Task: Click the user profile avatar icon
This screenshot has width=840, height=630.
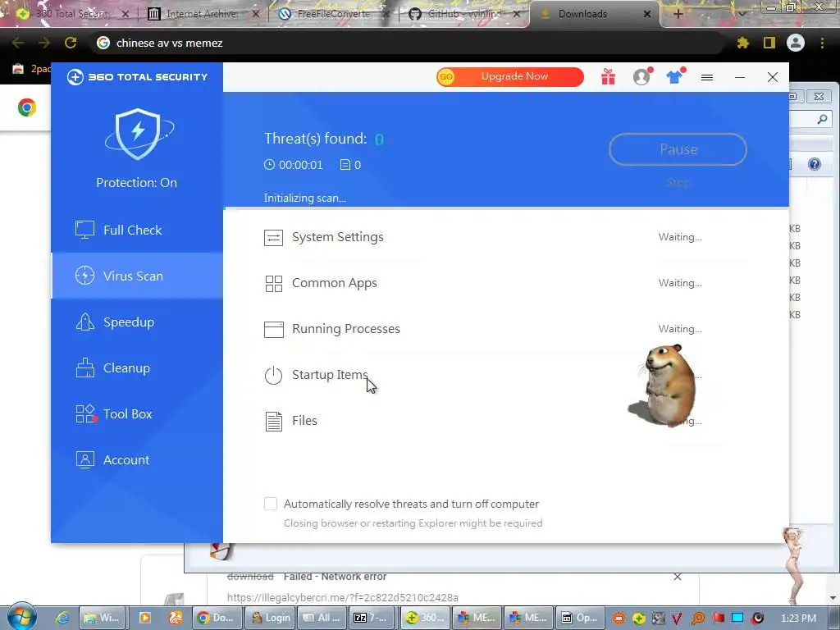Action: coord(641,77)
